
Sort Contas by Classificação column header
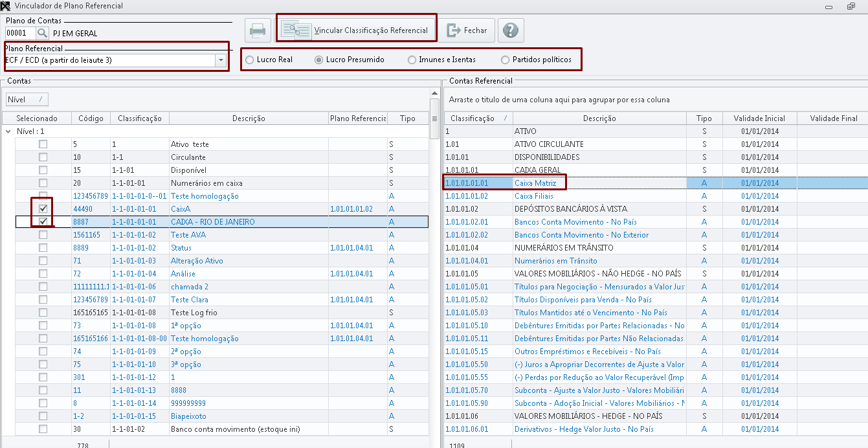(140, 118)
